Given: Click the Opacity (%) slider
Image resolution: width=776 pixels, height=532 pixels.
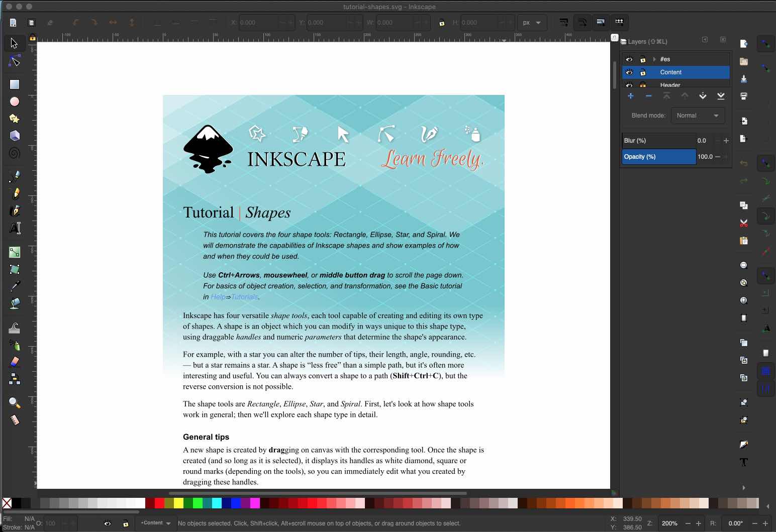Looking at the screenshot, I should 659,157.
